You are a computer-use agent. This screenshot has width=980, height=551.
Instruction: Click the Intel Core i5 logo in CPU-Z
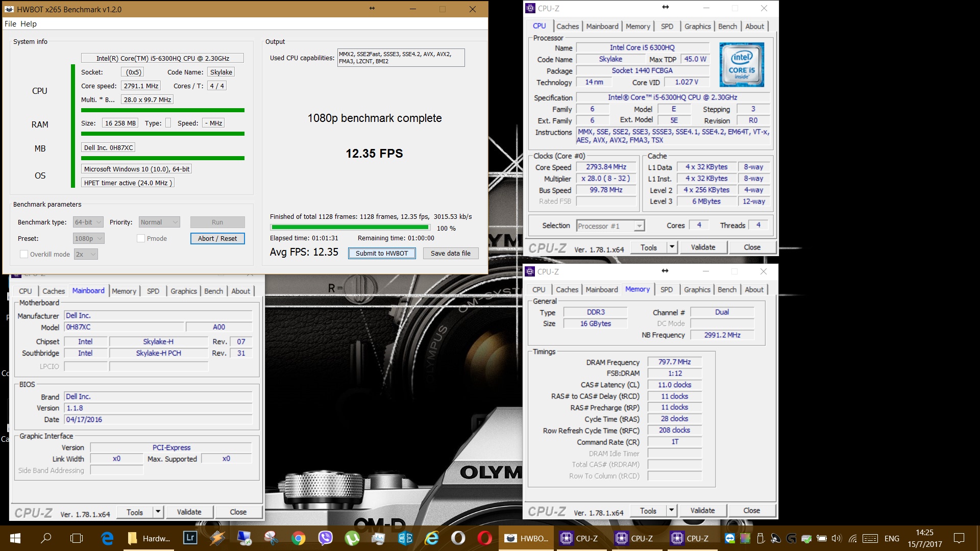(742, 65)
